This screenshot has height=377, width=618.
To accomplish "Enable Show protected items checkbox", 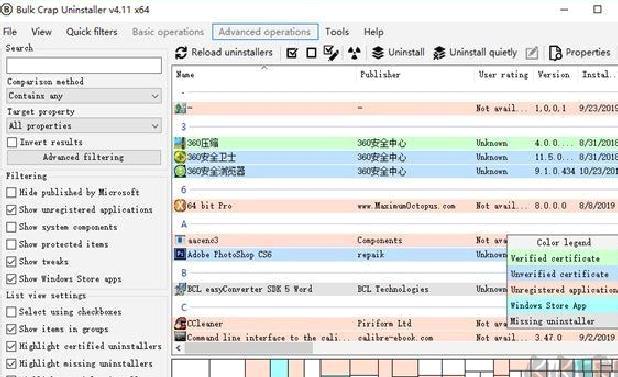I will point(11,244).
